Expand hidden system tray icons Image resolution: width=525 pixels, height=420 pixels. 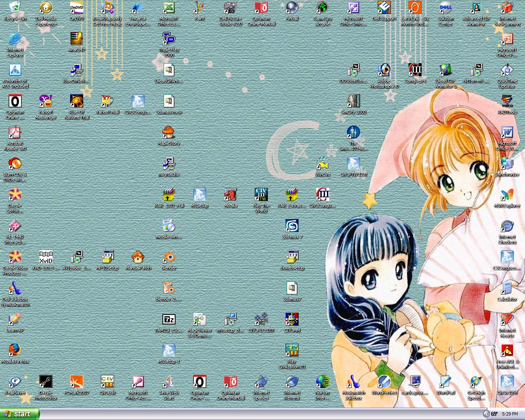click(x=486, y=414)
